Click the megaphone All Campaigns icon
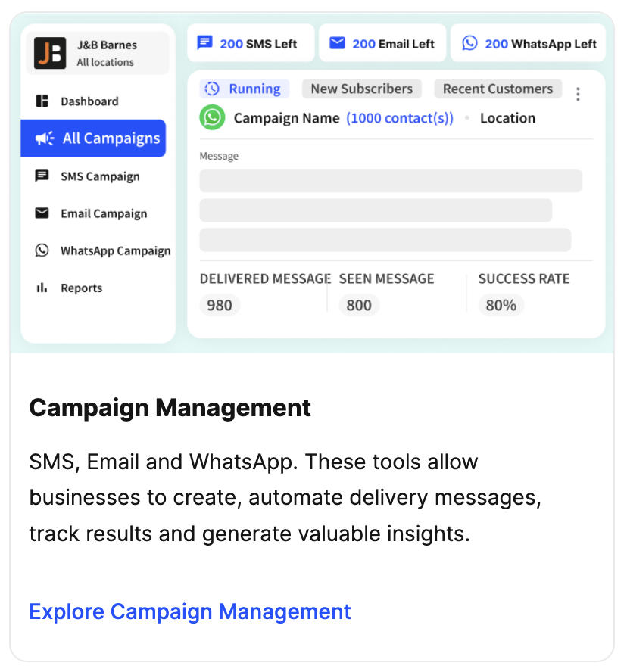The image size is (627, 672). tap(45, 138)
